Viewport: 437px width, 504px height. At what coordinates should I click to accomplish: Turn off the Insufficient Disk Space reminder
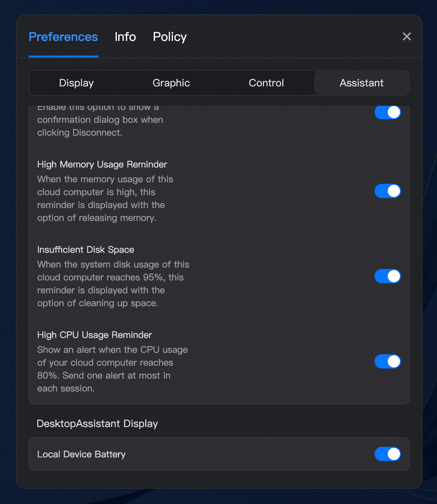click(x=387, y=276)
